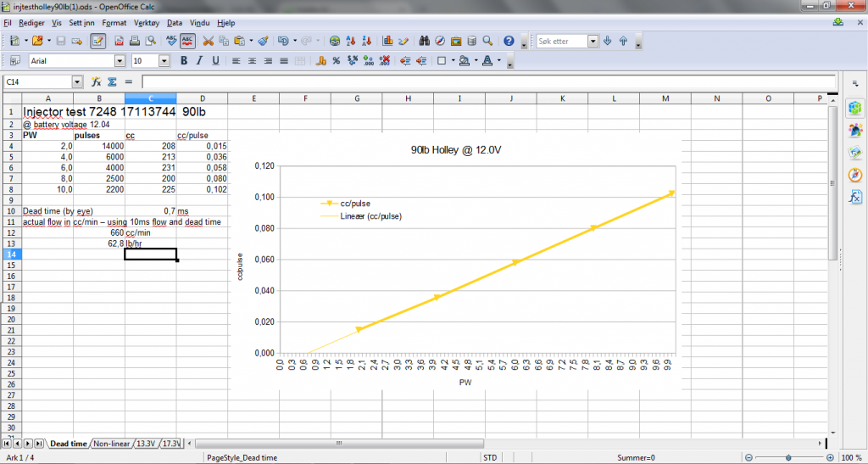Expand the Name Box dropdown for C14

(x=77, y=82)
